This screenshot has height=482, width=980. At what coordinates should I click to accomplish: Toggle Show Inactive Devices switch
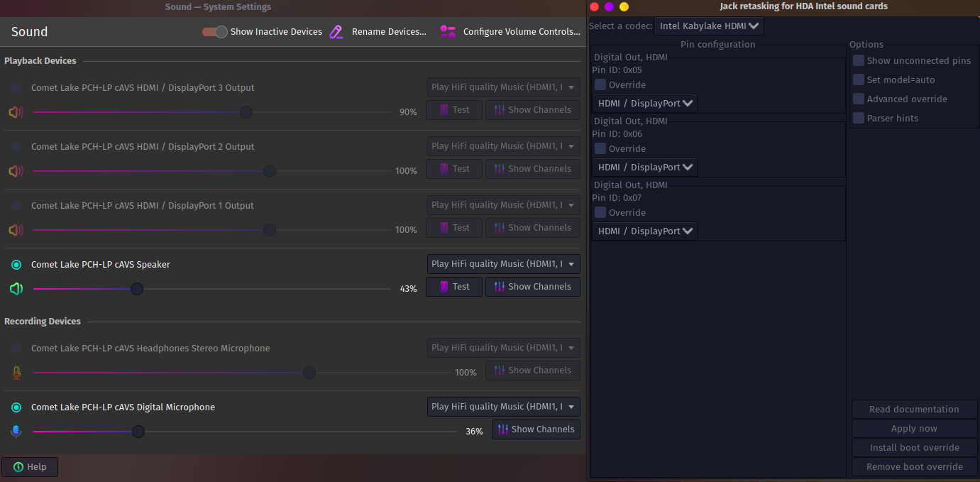click(214, 32)
